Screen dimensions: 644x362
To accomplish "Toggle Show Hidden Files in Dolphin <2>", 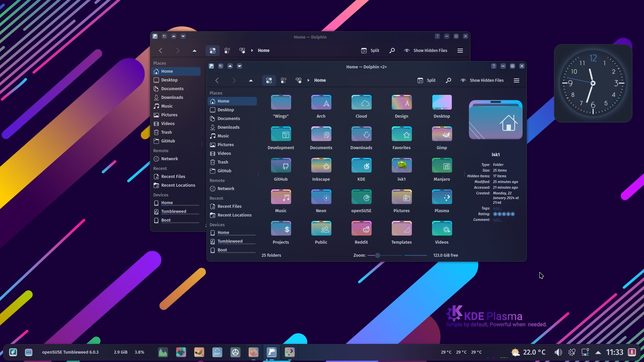I will click(482, 80).
